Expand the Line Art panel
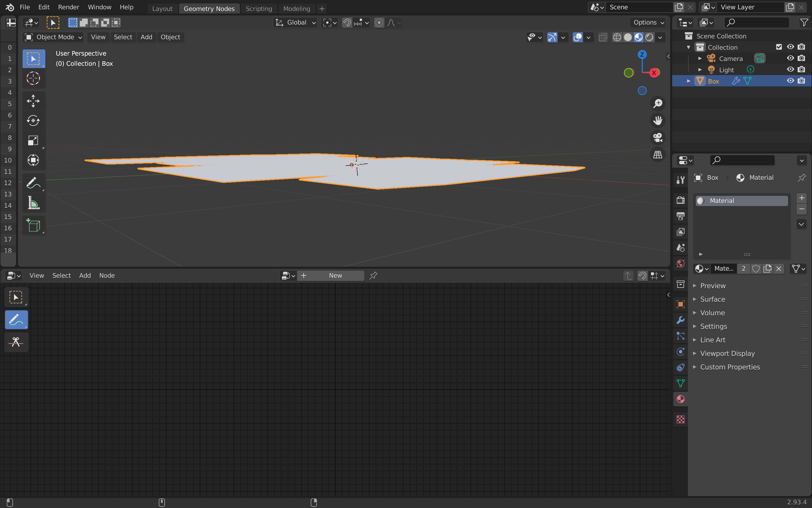This screenshot has width=812, height=508. coord(712,340)
